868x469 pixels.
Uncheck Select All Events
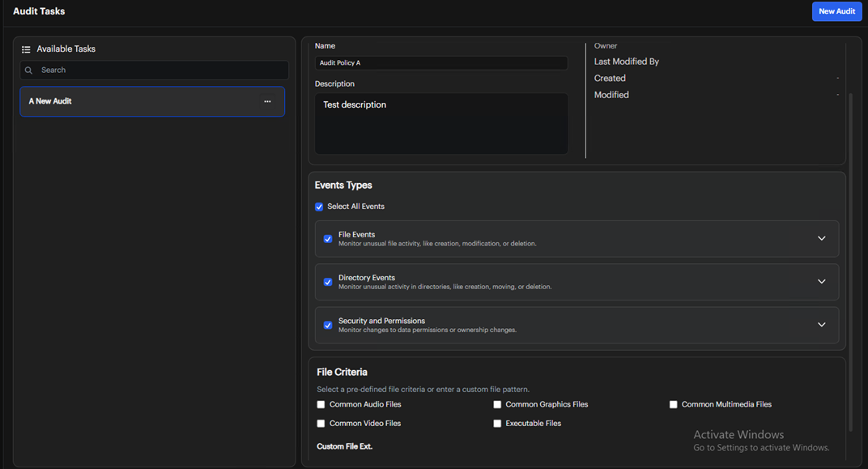point(319,207)
